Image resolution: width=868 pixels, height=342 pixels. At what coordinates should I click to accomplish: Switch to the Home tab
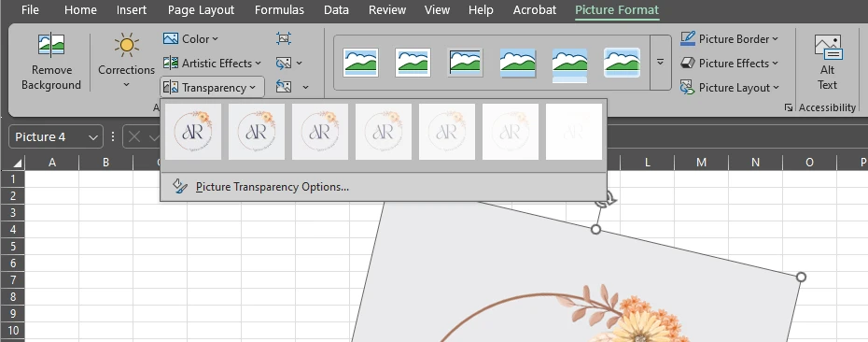80,10
